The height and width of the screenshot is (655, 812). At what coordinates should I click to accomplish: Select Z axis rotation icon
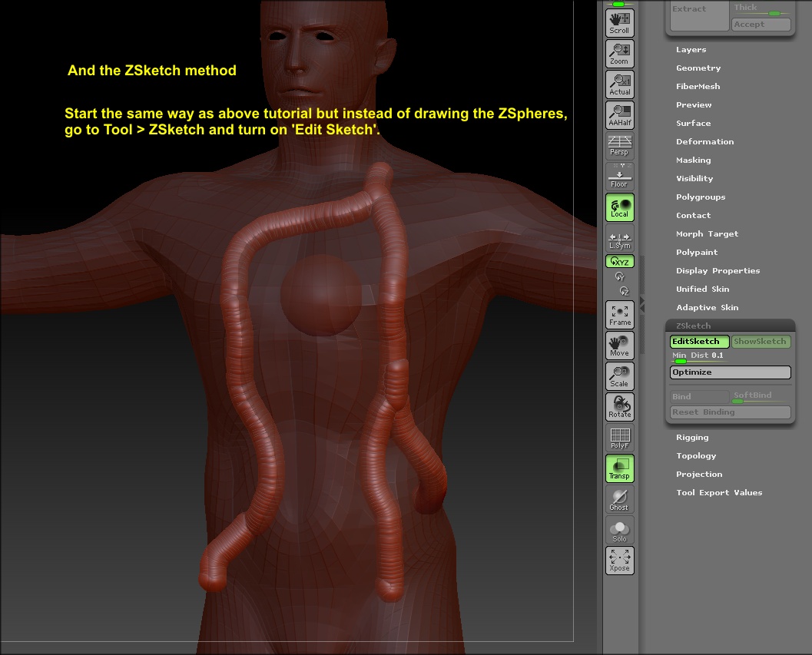624,291
